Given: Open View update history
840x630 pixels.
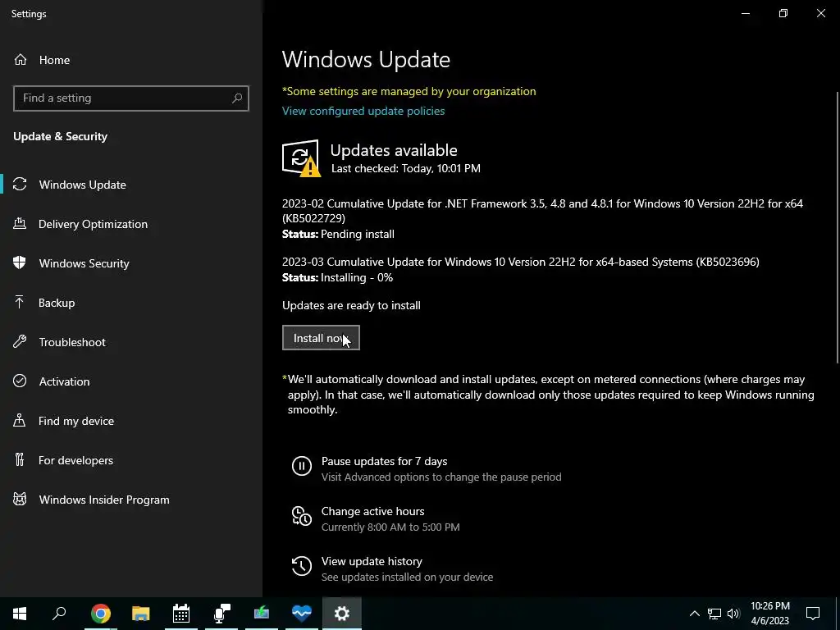Looking at the screenshot, I should tap(372, 561).
